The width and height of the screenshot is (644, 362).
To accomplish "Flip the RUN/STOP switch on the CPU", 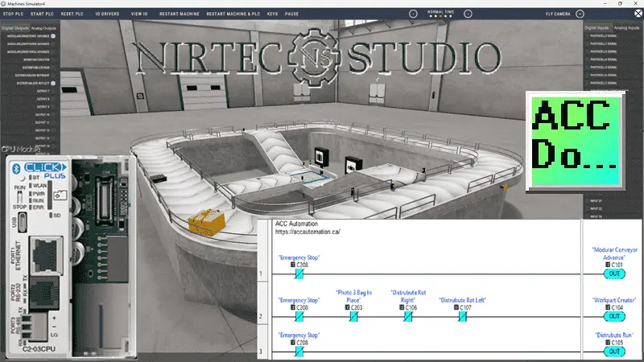I will [19, 197].
